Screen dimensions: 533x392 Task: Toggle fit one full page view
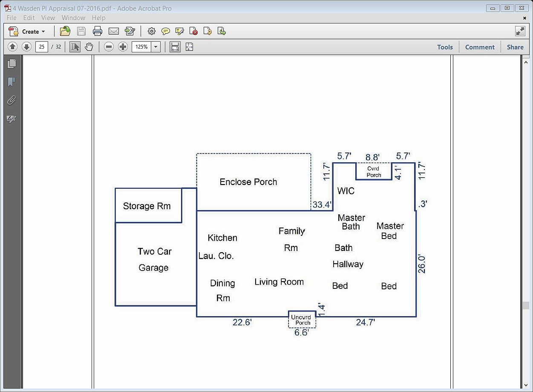tap(189, 47)
